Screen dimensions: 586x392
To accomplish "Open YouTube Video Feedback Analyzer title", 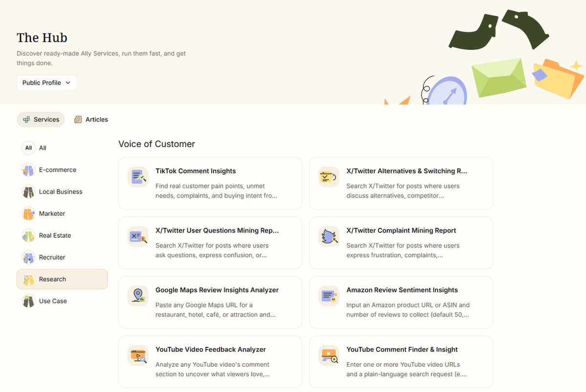I will point(211,350).
